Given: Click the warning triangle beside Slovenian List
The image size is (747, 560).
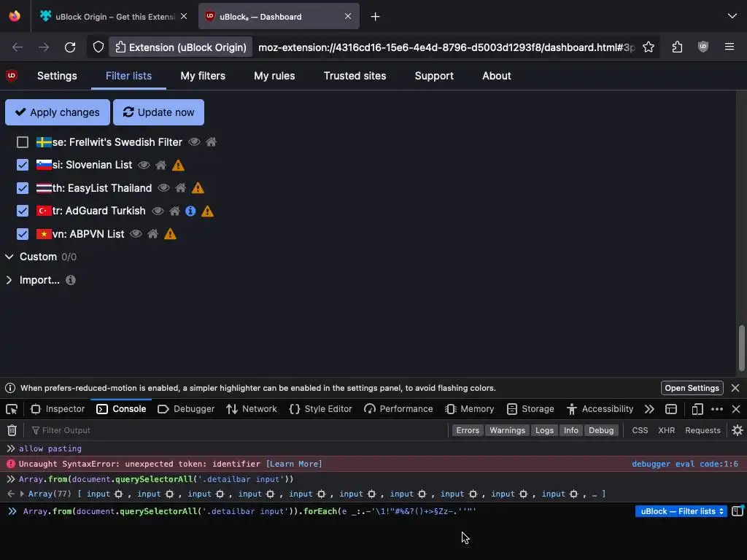Looking at the screenshot, I should click(178, 165).
